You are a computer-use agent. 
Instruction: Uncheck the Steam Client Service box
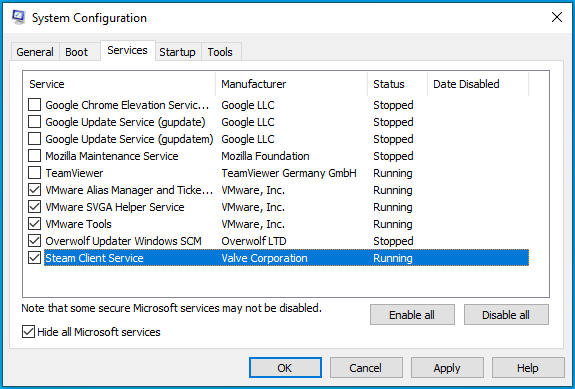pyautogui.click(x=34, y=258)
